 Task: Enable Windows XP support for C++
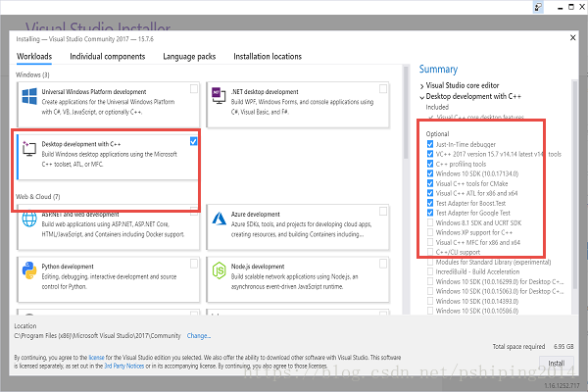click(x=430, y=232)
